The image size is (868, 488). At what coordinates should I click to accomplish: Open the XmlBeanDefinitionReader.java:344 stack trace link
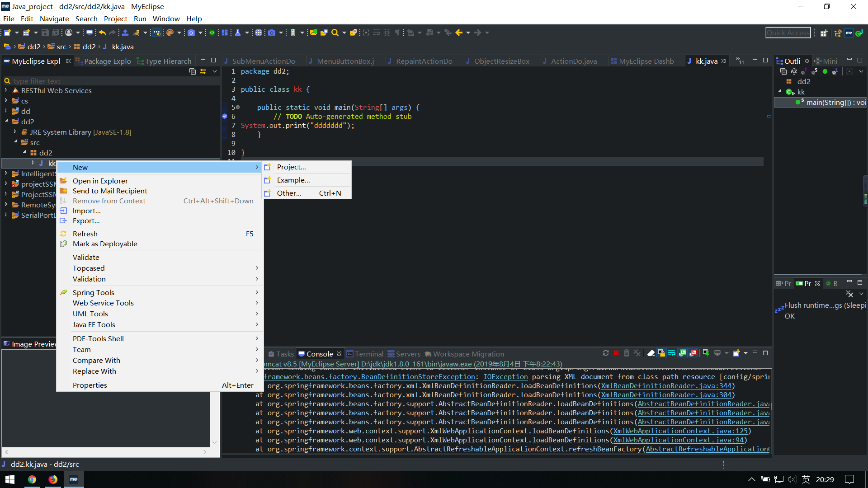tap(666, 386)
